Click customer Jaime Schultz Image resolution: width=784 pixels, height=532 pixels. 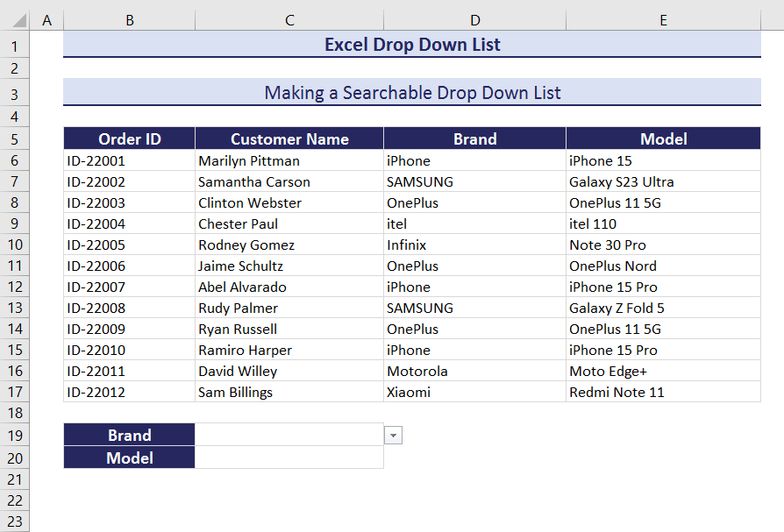(289, 266)
